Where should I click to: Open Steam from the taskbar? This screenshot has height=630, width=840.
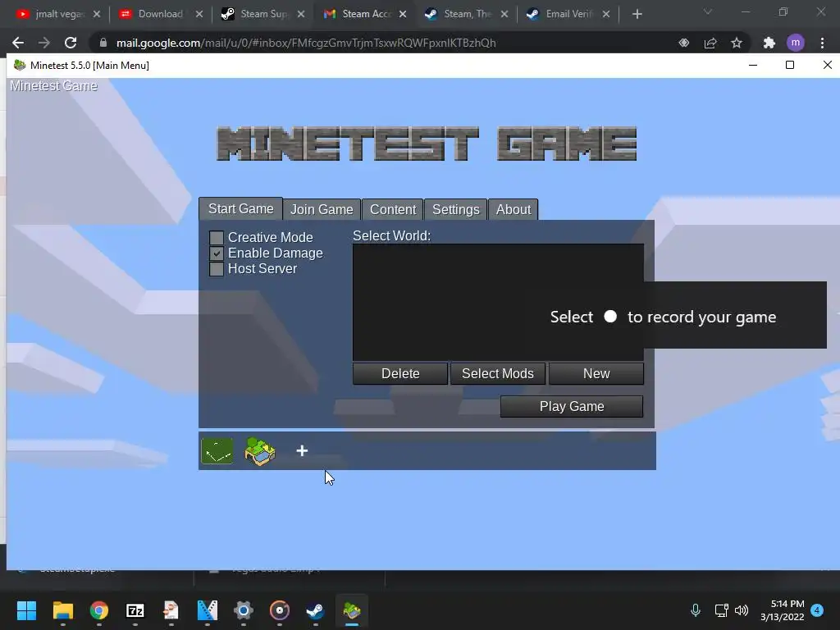pyautogui.click(x=316, y=610)
